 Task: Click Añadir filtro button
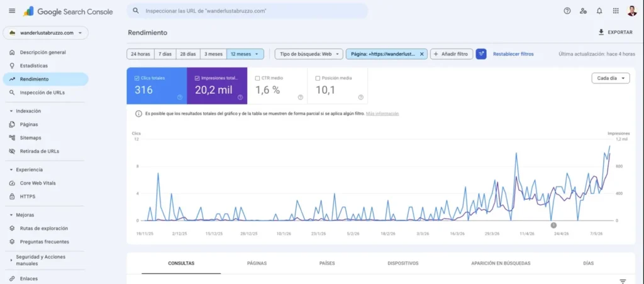[452, 54]
